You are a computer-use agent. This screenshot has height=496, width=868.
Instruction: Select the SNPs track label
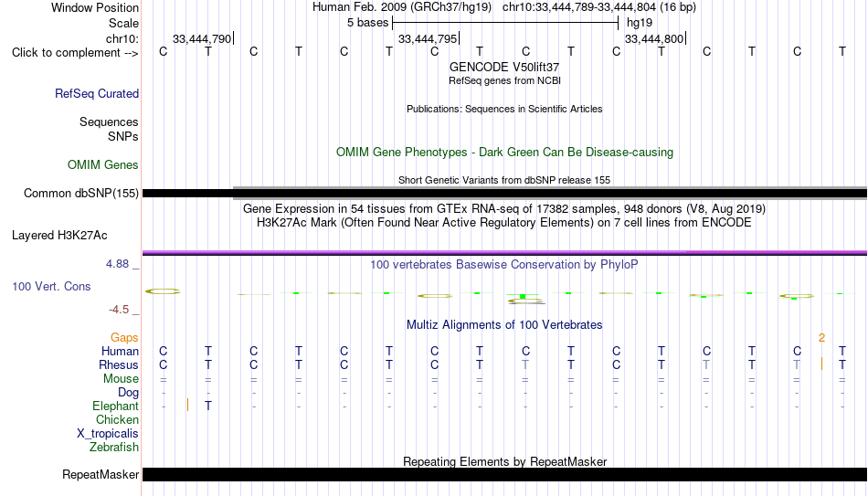tap(123, 136)
